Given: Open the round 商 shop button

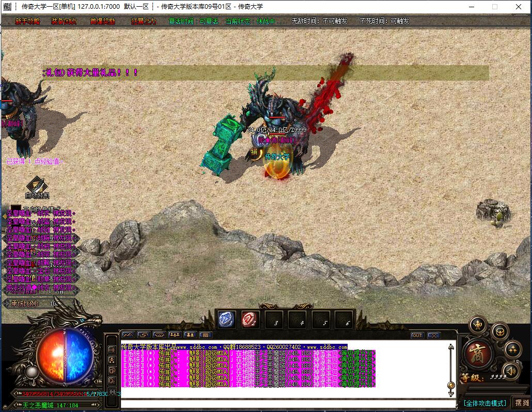Looking at the screenshot, I should tap(477, 353).
